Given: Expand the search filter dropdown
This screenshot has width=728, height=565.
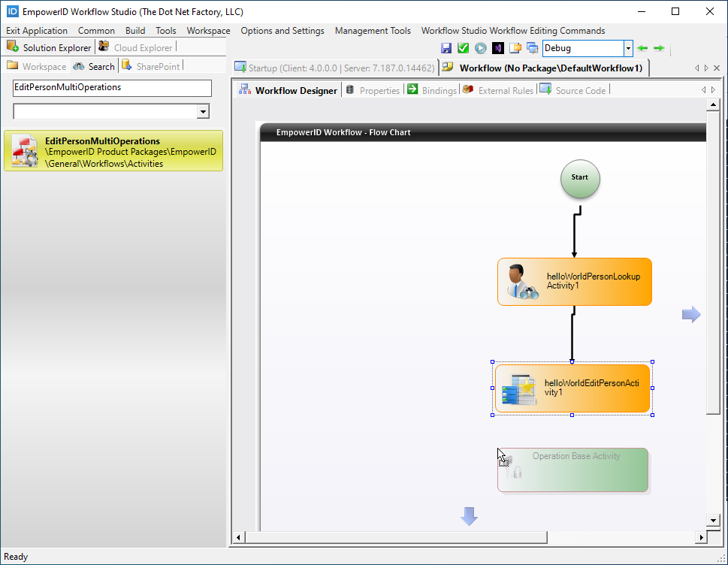Looking at the screenshot, I should pos(202,112).
